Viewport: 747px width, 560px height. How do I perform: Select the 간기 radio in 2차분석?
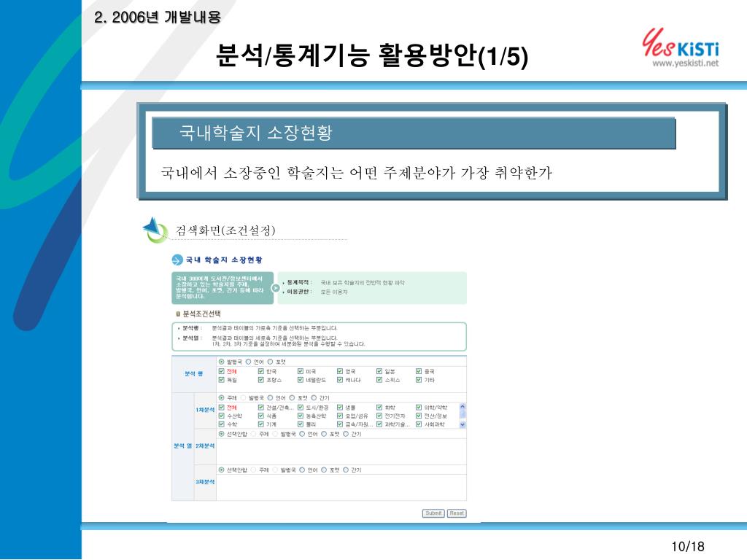[346, 434]
